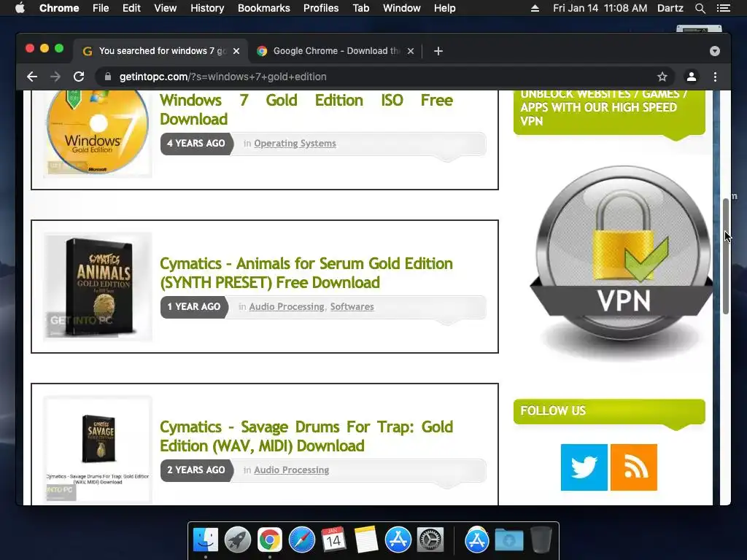Go back to the previous page
Screen dimensions: 747x560
click(32, 77)
